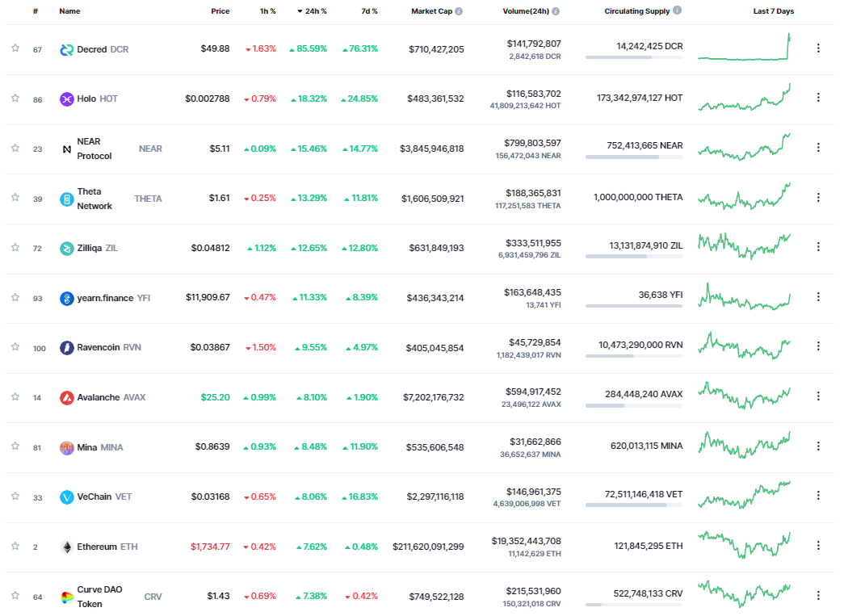The image size is (844, 616).
Task: Open the Decred DCR coin page
Action: coord(103,49)
